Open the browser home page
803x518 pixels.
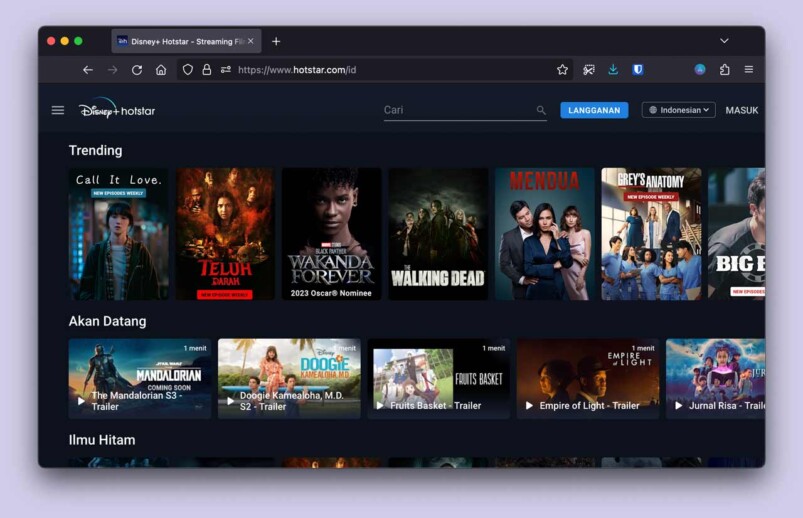[161, 70]
